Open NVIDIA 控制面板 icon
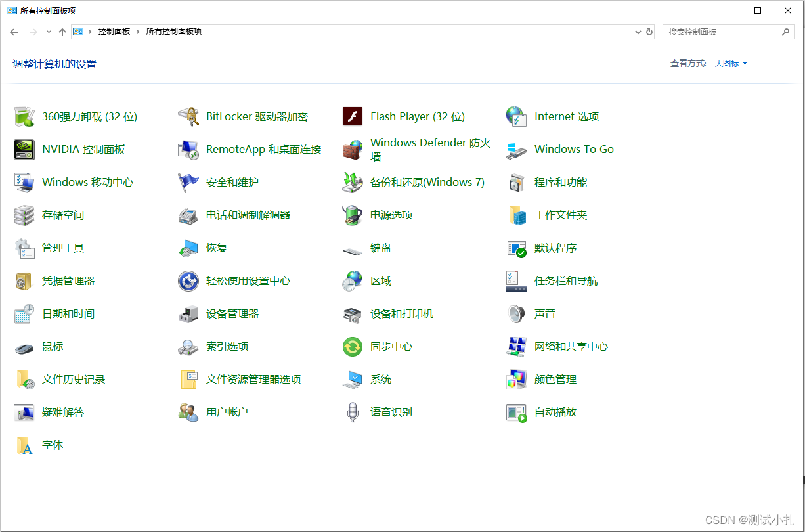805x532 pixels. click(x=24, y=149)
